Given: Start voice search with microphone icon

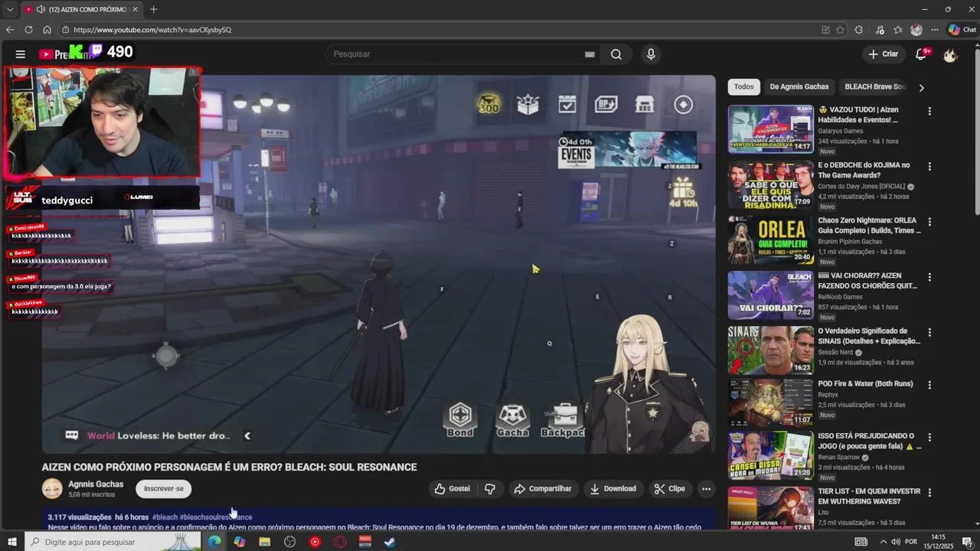Looking at the screenshot, I should point(651,54).
